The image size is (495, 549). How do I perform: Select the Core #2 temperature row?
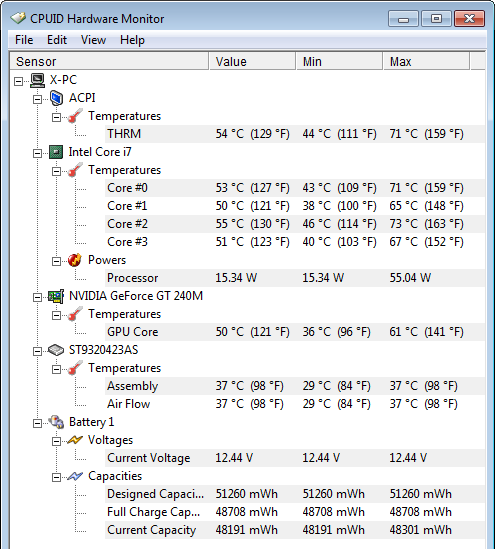click(295, 224)
